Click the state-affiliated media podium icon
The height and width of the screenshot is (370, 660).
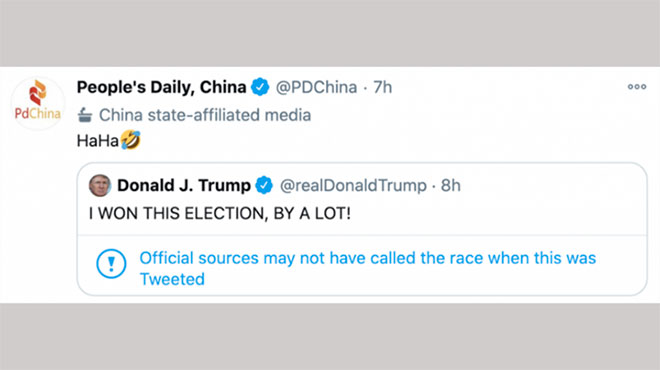pos(85,115)
